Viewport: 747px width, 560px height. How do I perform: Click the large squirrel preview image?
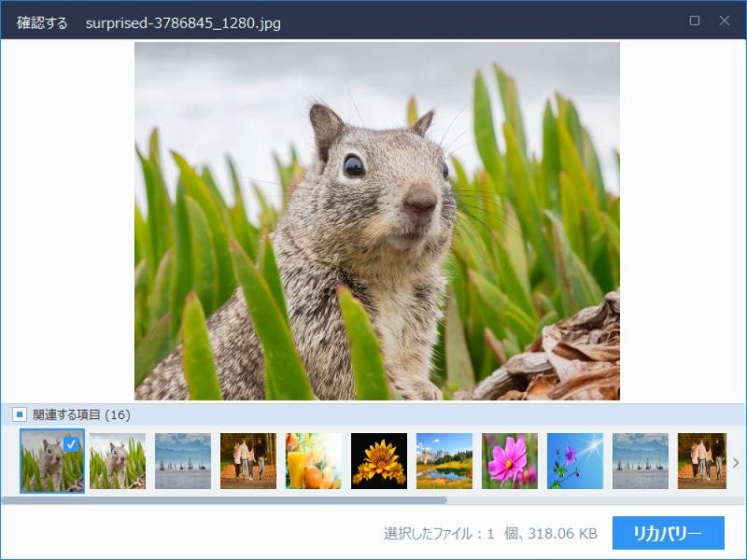pyautogui.click(x=377, y=221)
